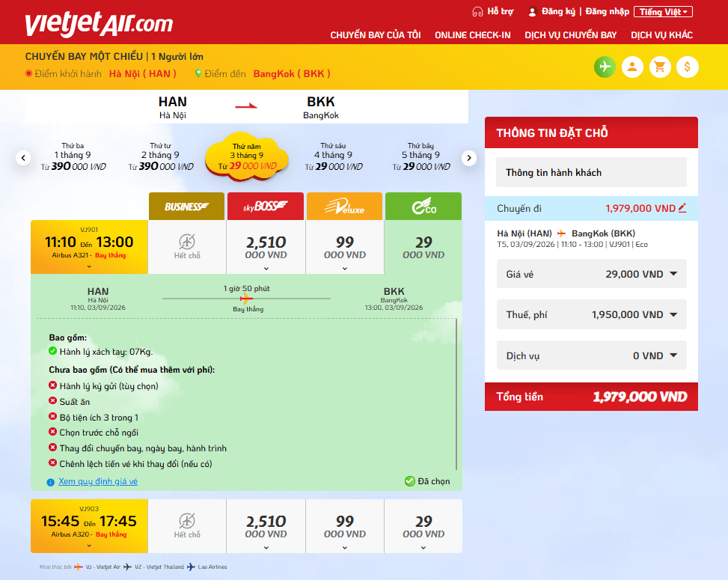This screenshot has width=728, height=580.
Task: Expand Dịch vụ details
Action: click(x=673, y=355)
